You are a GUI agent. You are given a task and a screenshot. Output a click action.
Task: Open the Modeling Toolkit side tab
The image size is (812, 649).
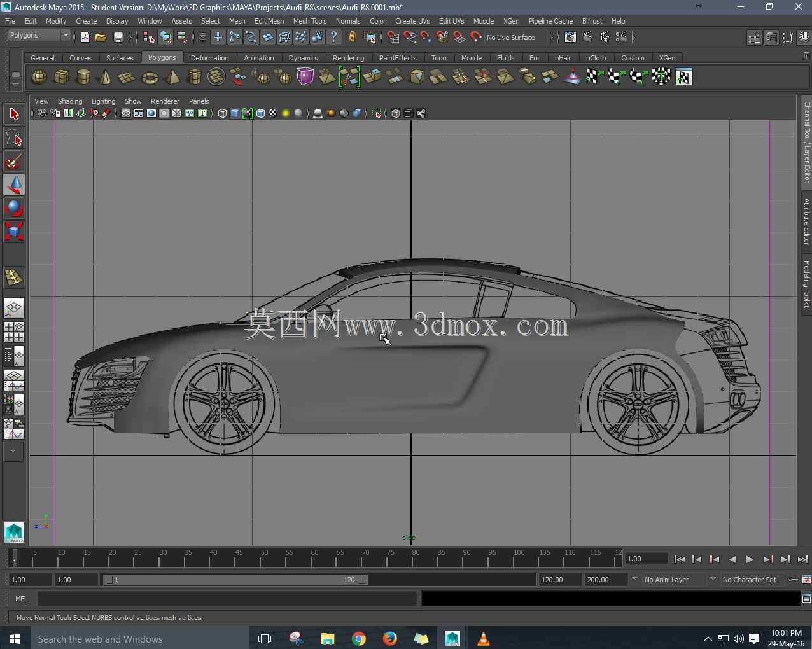point(806,284)
